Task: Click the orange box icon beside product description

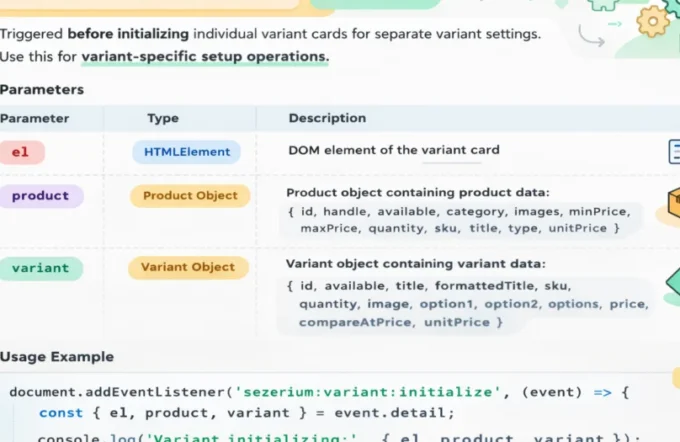Action: 673,202
